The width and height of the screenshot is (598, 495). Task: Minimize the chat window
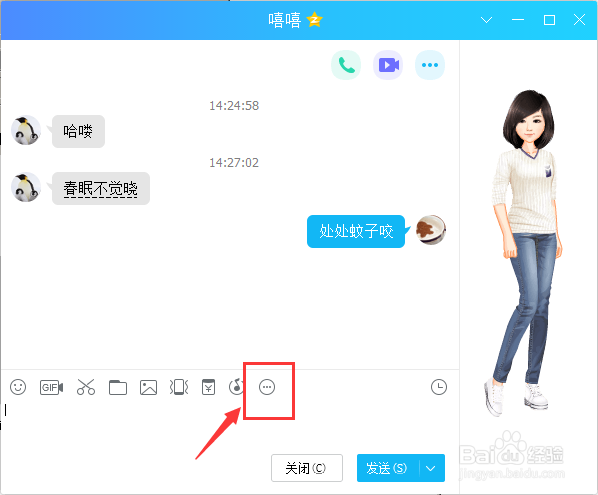[518, 20]
